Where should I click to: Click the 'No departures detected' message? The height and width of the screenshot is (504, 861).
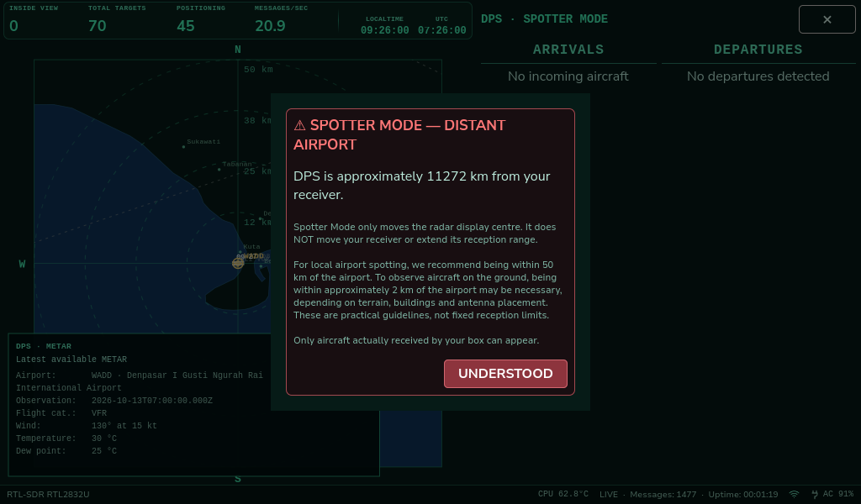[x=758, y=76]
